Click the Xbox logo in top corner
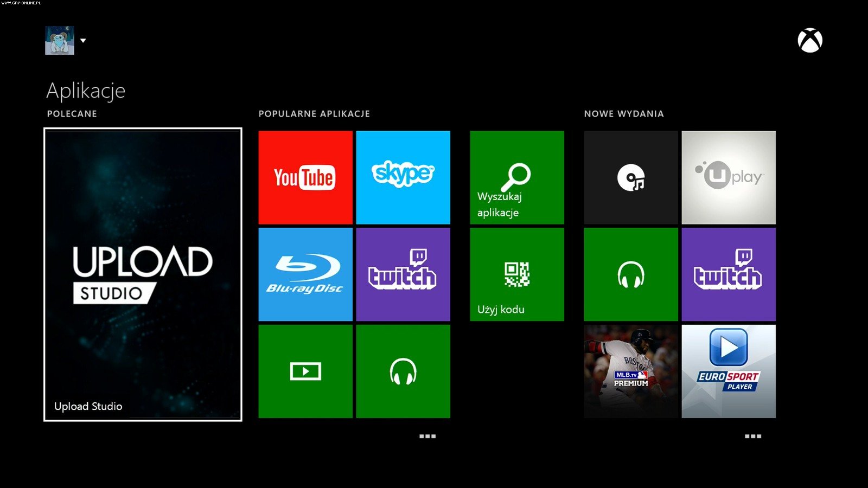The width and height of the screenshot is (868, 488). point(810,41)
